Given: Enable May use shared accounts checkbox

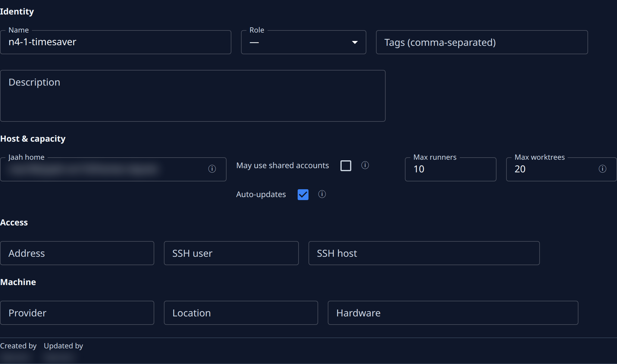Looking at the screenshot, I should [x=346, y=165].
